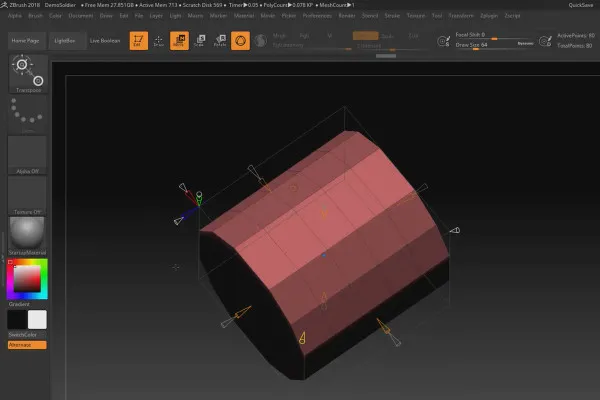The image size is (600, 400).
Task: Open the Document menu
Action: click(81, 16)
